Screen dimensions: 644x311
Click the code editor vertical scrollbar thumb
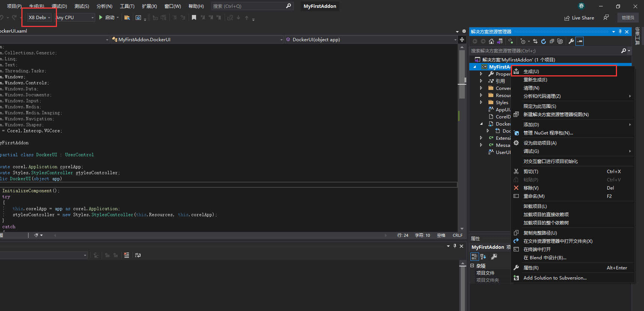click(462, 75)
